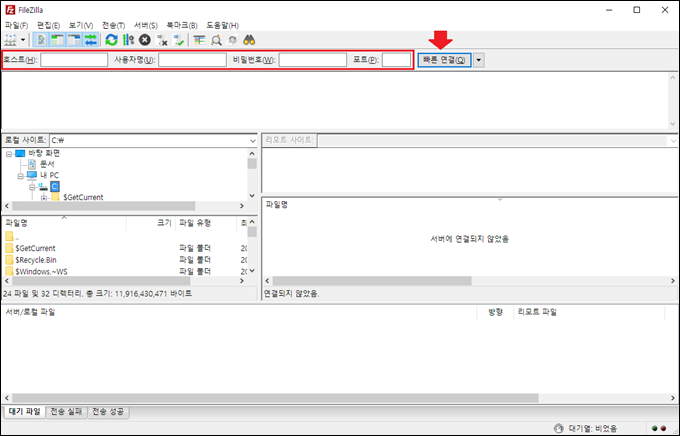Screen dimensions: 680x436
Task: Collapse the 바탕 화면 tree node
Action: (x=9, y=154)
